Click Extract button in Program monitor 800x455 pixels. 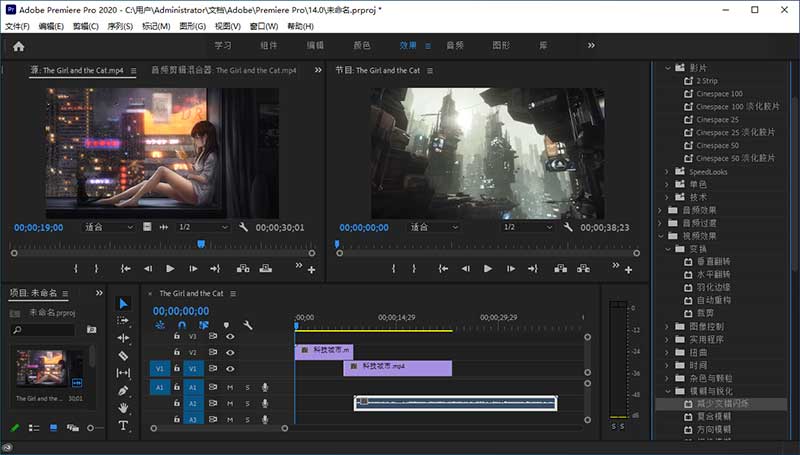[583, 268]
